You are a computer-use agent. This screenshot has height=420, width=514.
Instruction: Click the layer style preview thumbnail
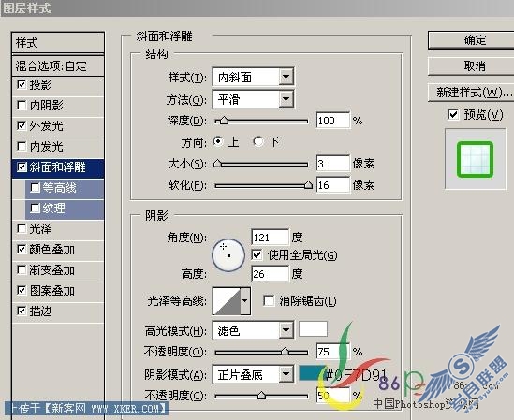[475, 159]
